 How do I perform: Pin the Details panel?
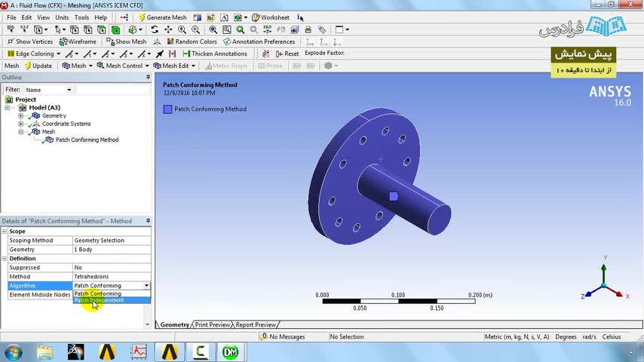[x=148, y=221]
